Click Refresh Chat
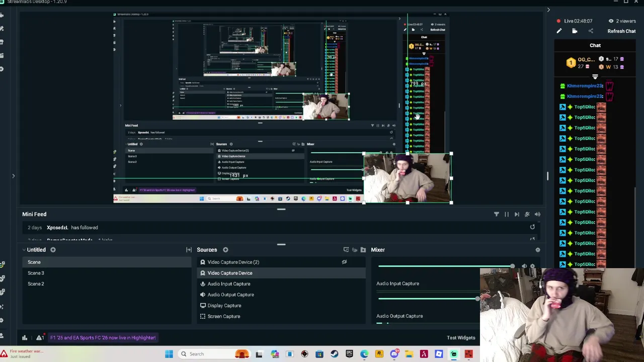The image size is (644, 362). pyautogui.click(x=621, y=31)
